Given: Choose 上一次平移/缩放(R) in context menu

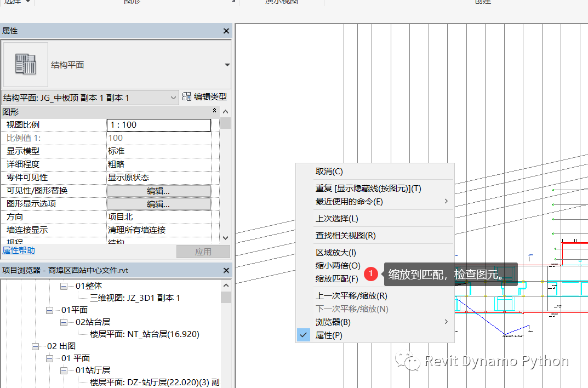Looking at the screenshot, I should (x=375, y=296).
